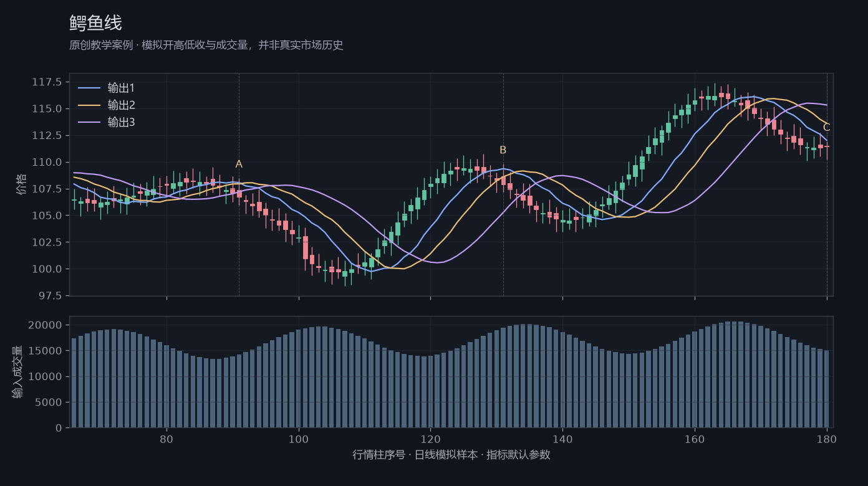Select legend entry 输出3
This screenshot has width=868, height=486.
(x=121, y=123)
